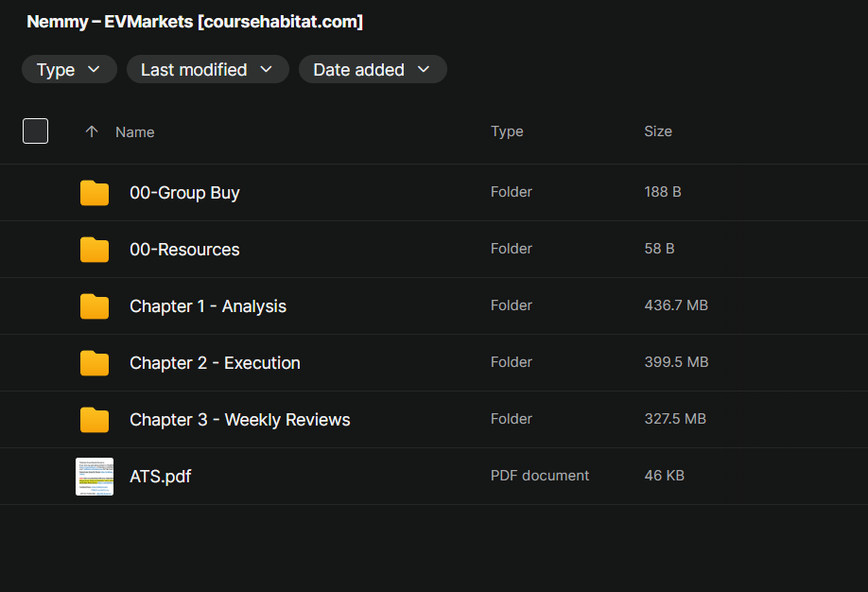Open the 00-Group Buy folder name
The width and height of the screenshot is (868, 592).
point(185,193)
